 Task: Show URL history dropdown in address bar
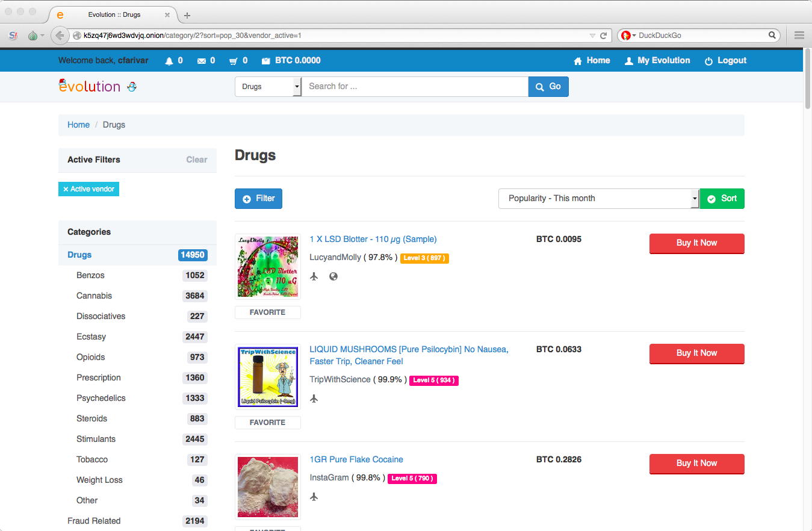pos(592,36)
